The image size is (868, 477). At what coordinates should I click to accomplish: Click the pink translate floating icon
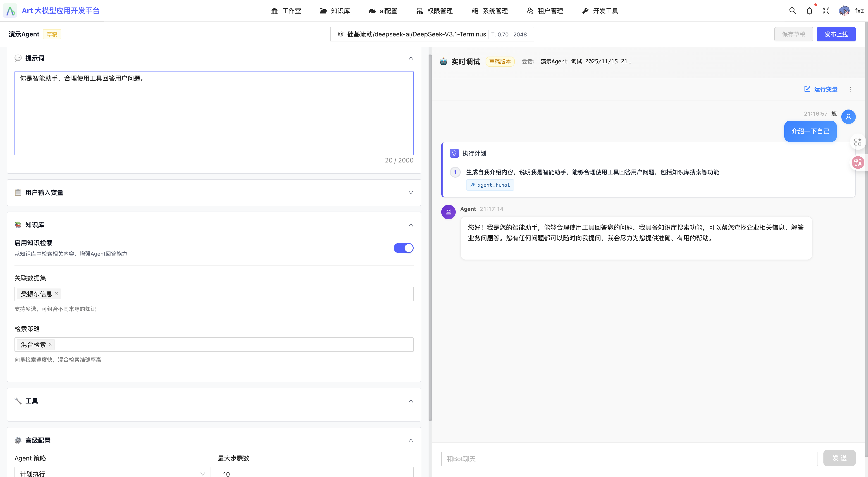[x=858, y=163]
